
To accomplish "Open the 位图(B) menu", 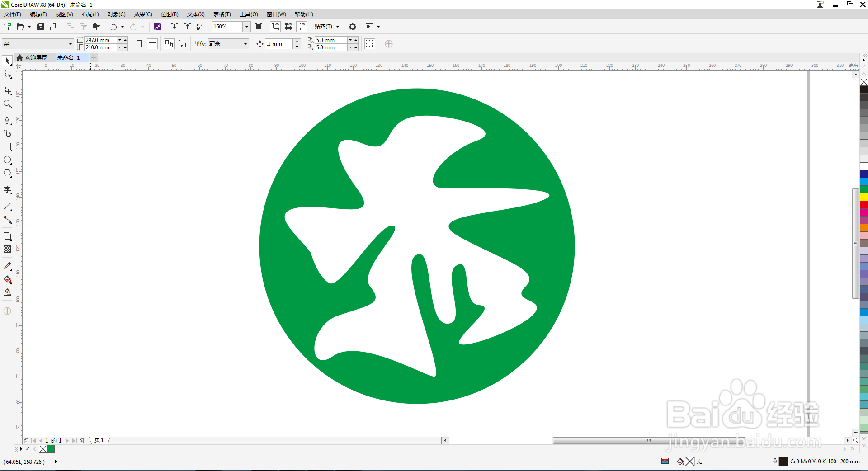I will pos(170,14).
